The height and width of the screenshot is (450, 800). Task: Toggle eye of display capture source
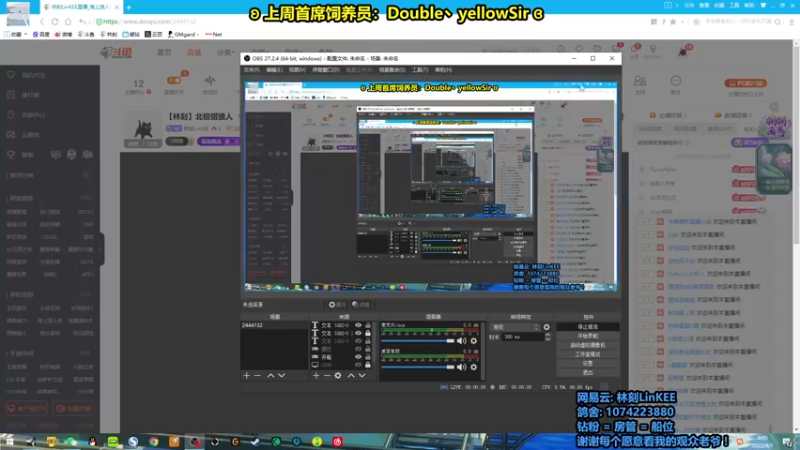point(358,365)
